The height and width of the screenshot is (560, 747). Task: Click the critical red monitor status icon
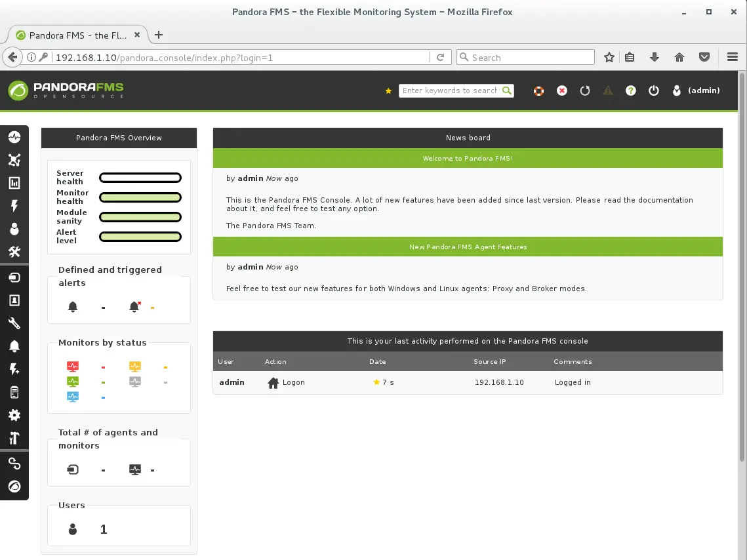click(72, 367)
